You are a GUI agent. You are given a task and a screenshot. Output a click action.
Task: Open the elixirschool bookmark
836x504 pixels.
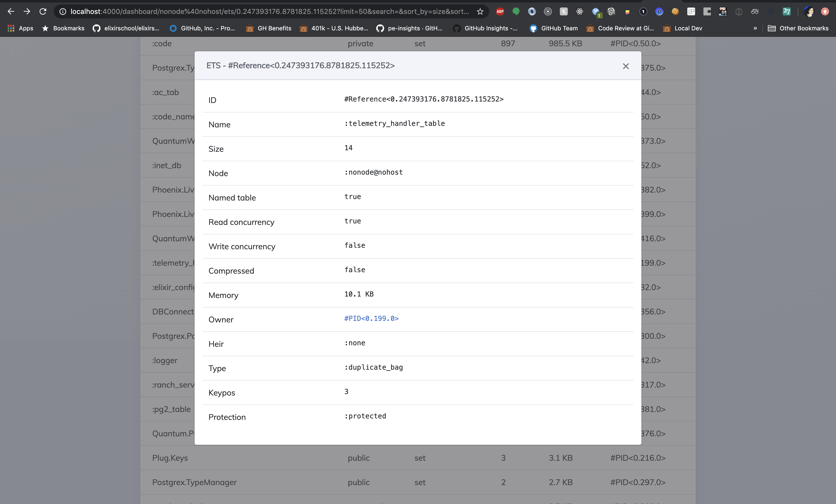tap(126, 28)
